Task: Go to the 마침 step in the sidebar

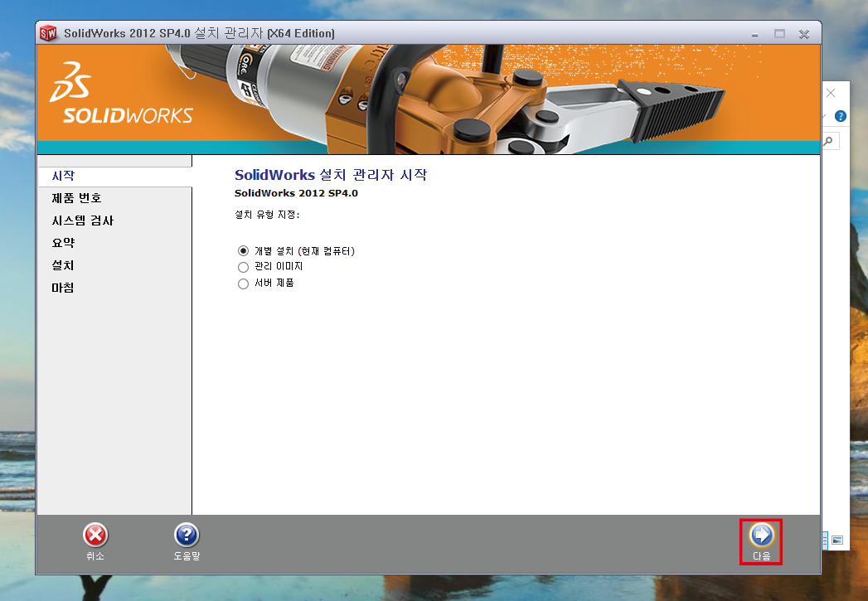Action: (x=62, y=288)
